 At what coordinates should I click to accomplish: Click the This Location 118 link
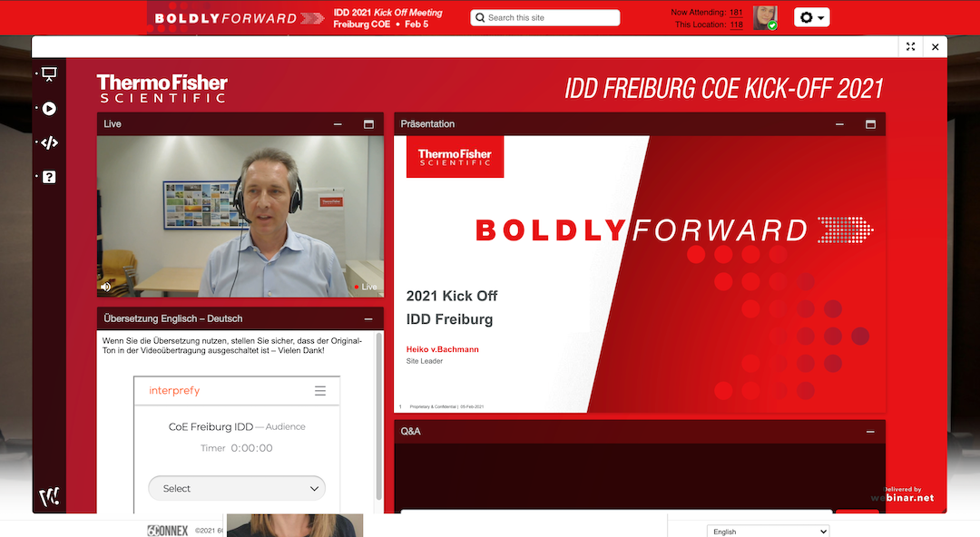(x=735, y=24)
